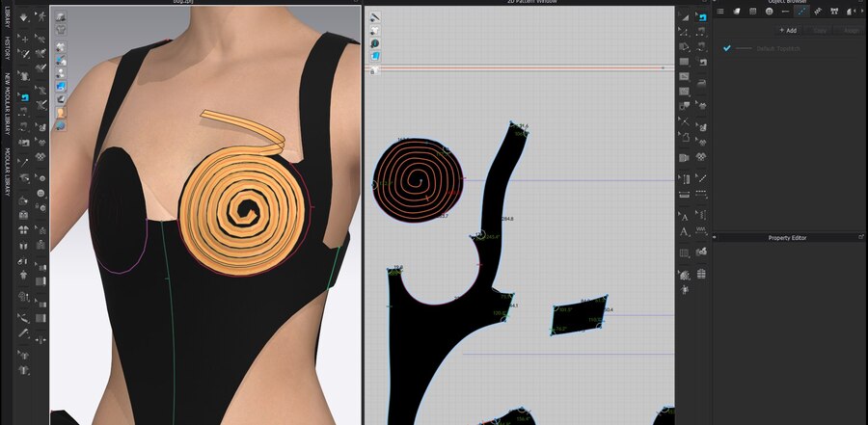The height and width of the screenshot is (425, 868).
Task: Click the Simulate arrow icon in left toolbar
Action: coord(24,17)
